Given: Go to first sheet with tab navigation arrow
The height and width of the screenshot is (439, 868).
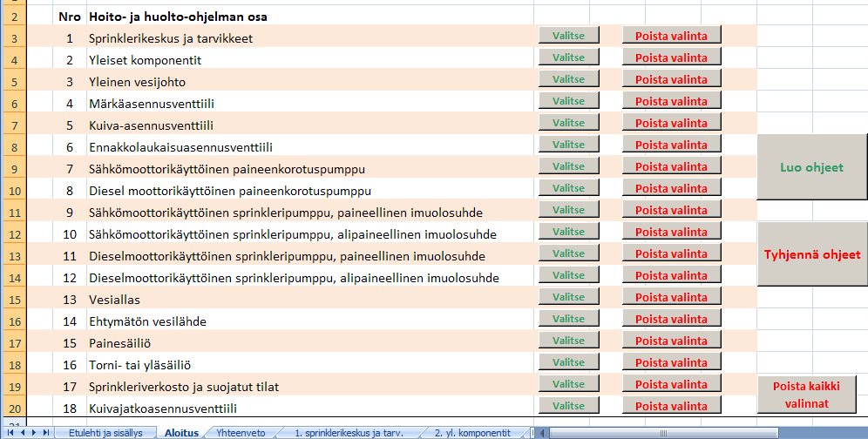Looking at the screenshot, I should pos(10,433).
